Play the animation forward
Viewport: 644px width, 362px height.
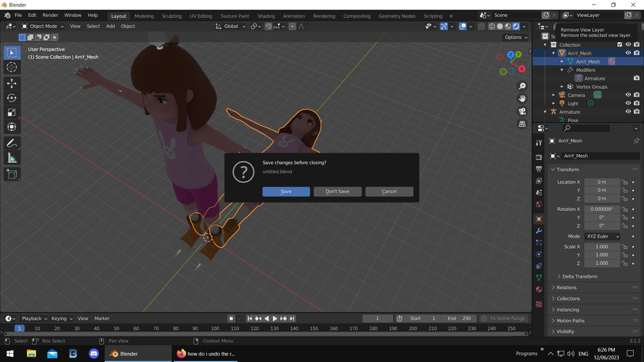point(275,318)
